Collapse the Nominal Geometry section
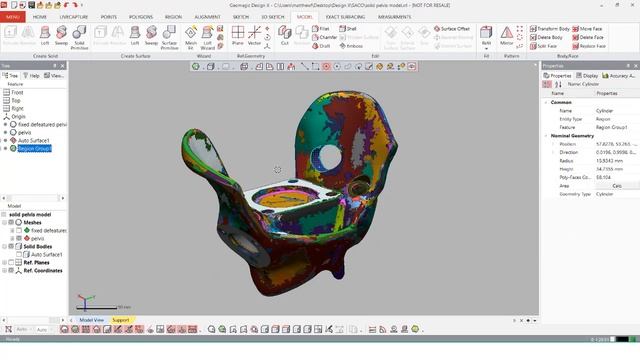The image size is (640, 360). tap(546, 136)
